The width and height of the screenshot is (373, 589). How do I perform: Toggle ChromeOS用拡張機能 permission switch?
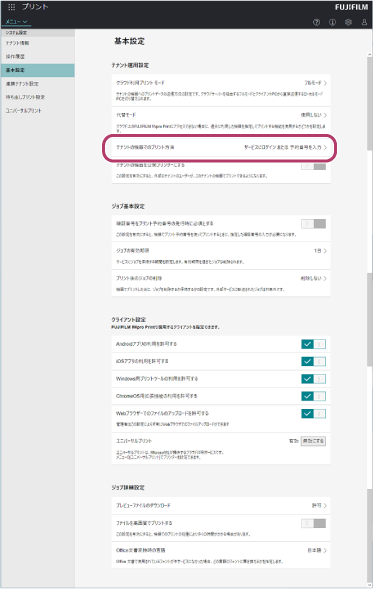click(313, 396)
